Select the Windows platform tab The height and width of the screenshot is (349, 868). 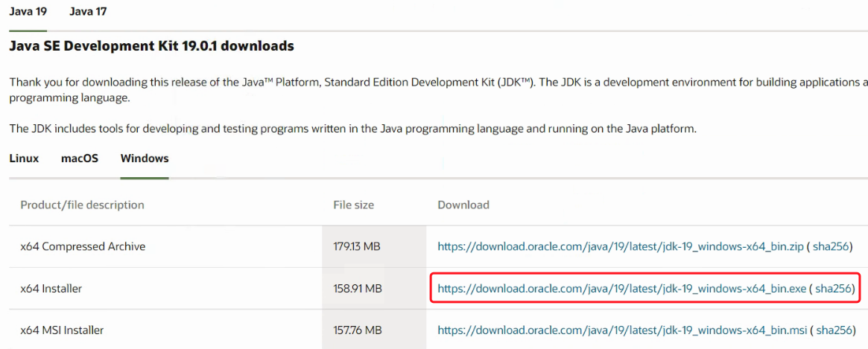pyautogui.click(x=145, y=159)
